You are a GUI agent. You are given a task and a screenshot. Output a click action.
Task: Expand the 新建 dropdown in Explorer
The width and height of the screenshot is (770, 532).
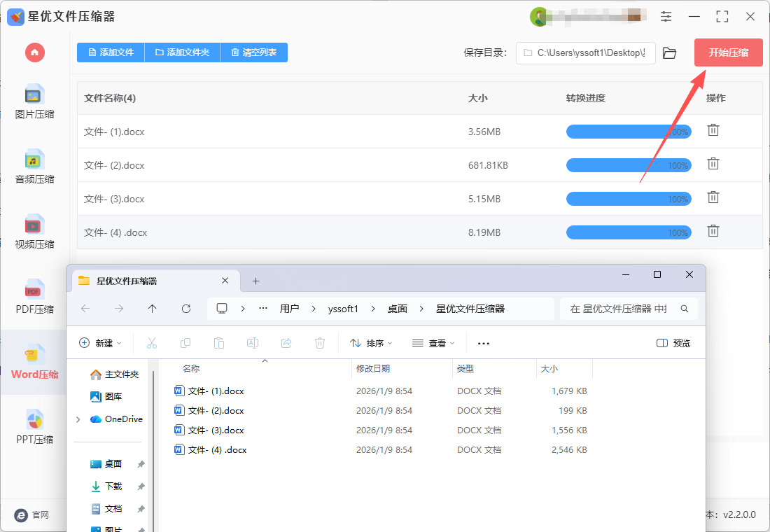(x=100, y=343)
